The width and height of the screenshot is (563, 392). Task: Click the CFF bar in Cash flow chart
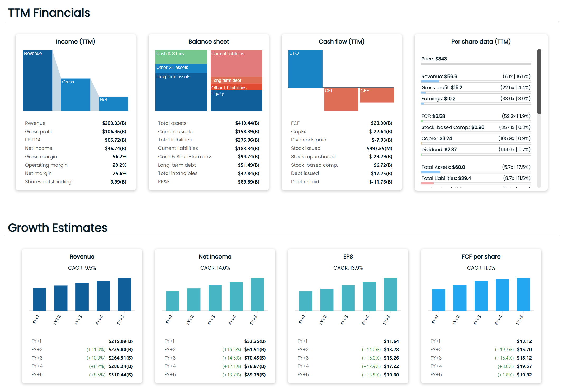point(377,95)
